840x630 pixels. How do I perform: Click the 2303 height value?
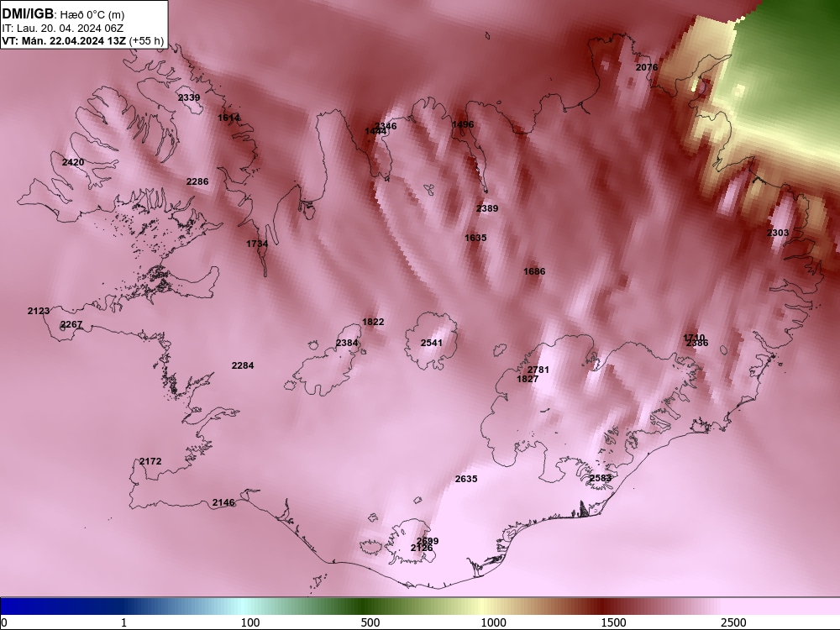pyautogui.click(x=778, y=233)
